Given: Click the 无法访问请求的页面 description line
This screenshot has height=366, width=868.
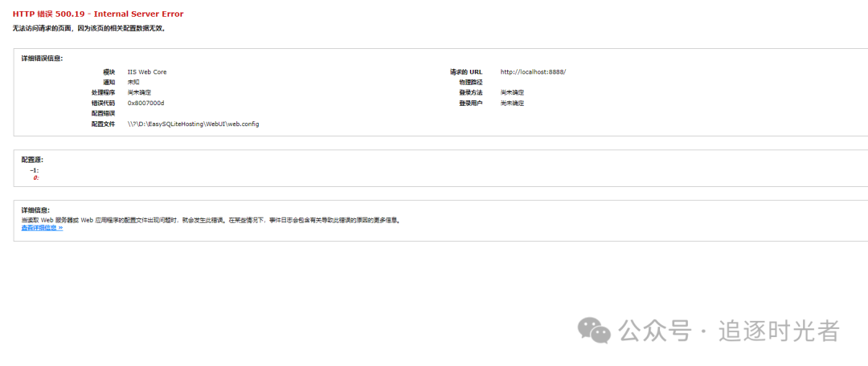Looking at the screenshot, I should pos(89,28).
